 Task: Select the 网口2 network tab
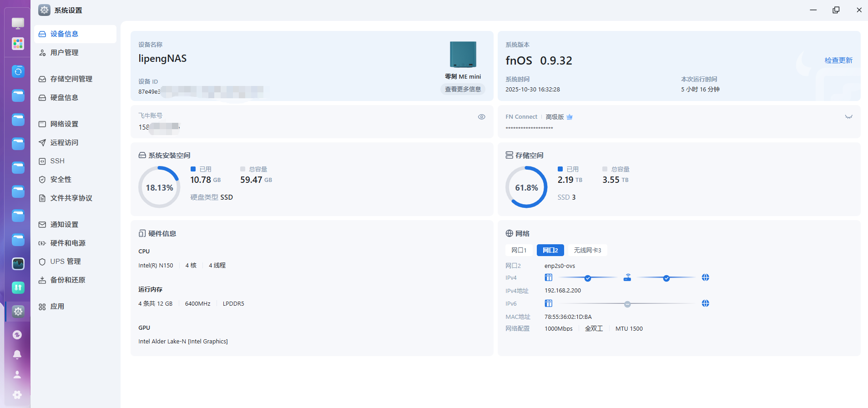pyautogui.click(x=550, y=250)
